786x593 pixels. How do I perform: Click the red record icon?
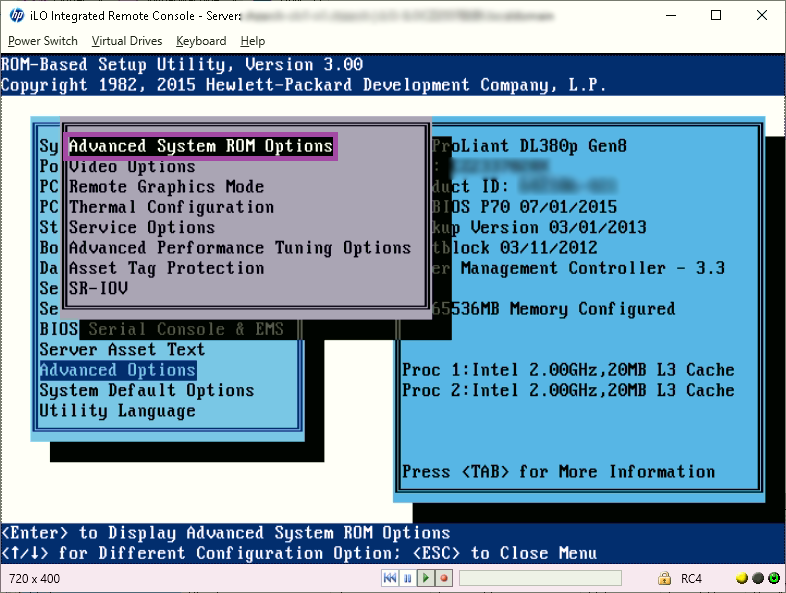coord(444,578)
